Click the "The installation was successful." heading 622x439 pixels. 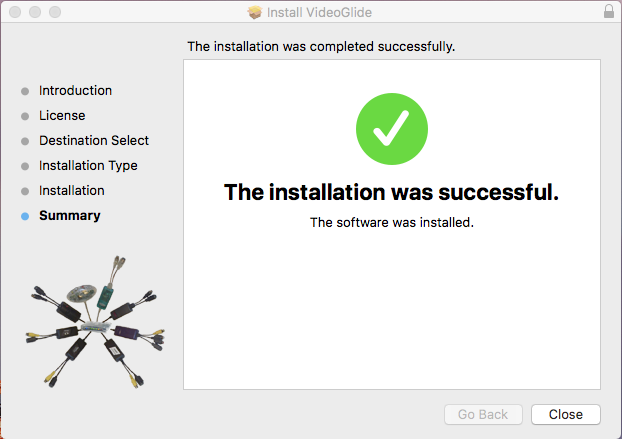pos(391,191)
